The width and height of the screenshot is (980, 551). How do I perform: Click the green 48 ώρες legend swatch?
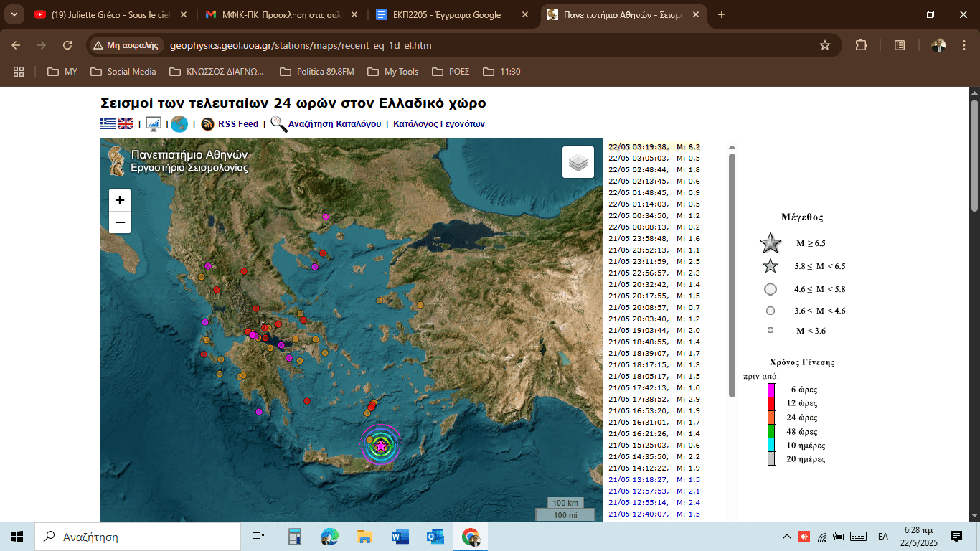[x=771, y=431]
